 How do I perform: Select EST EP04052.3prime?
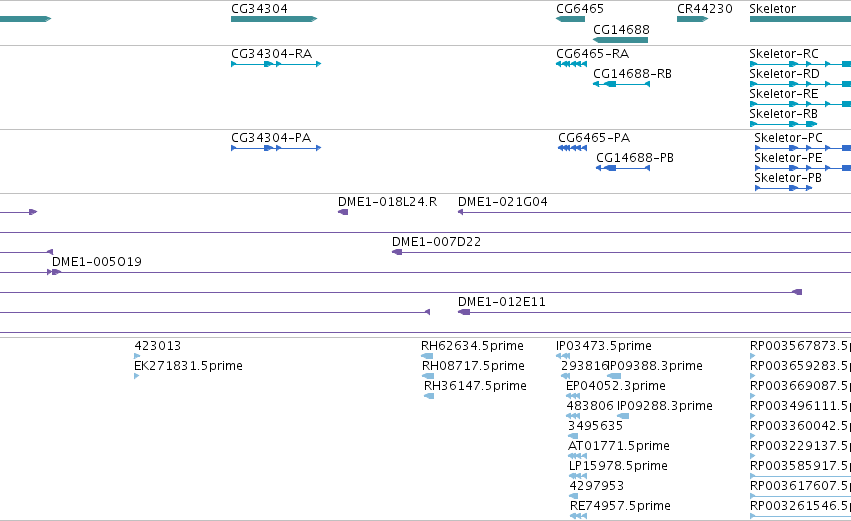pyautogui.click(x=615, y=386)
